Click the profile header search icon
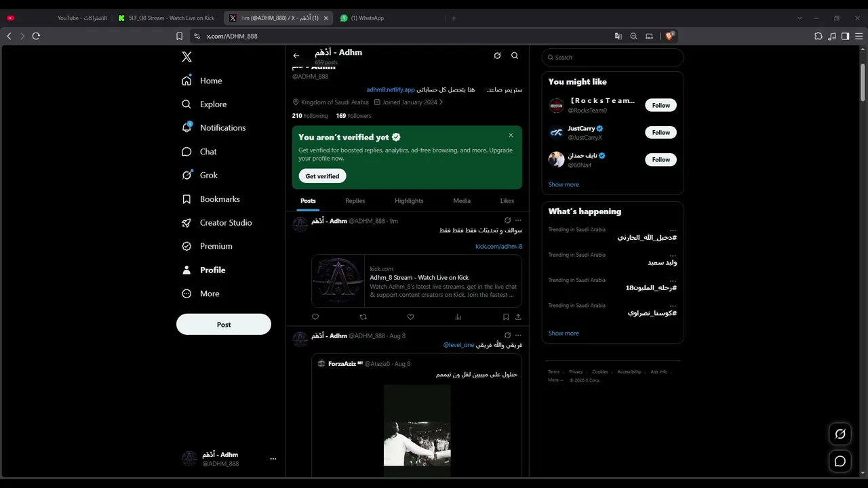 pos(515,56)
